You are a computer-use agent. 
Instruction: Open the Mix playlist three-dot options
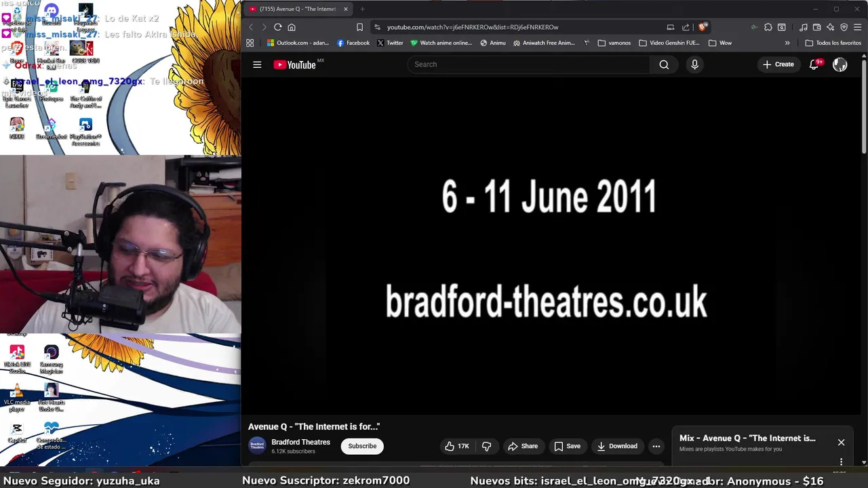point(841,462)
